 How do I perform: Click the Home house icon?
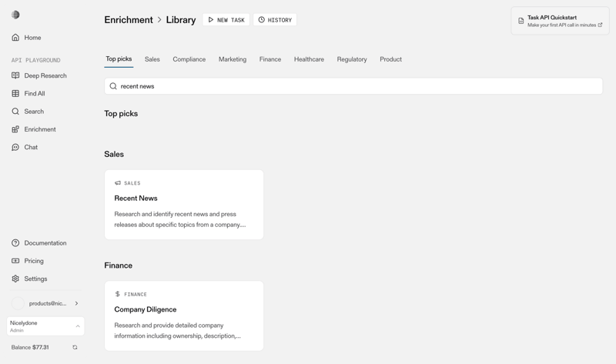pyautogui.click(x=15, y=37)
